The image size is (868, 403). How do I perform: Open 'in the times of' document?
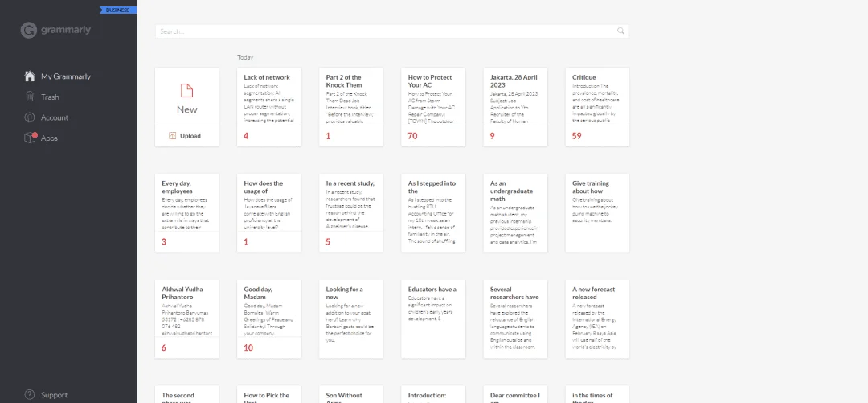coord(597,394)
